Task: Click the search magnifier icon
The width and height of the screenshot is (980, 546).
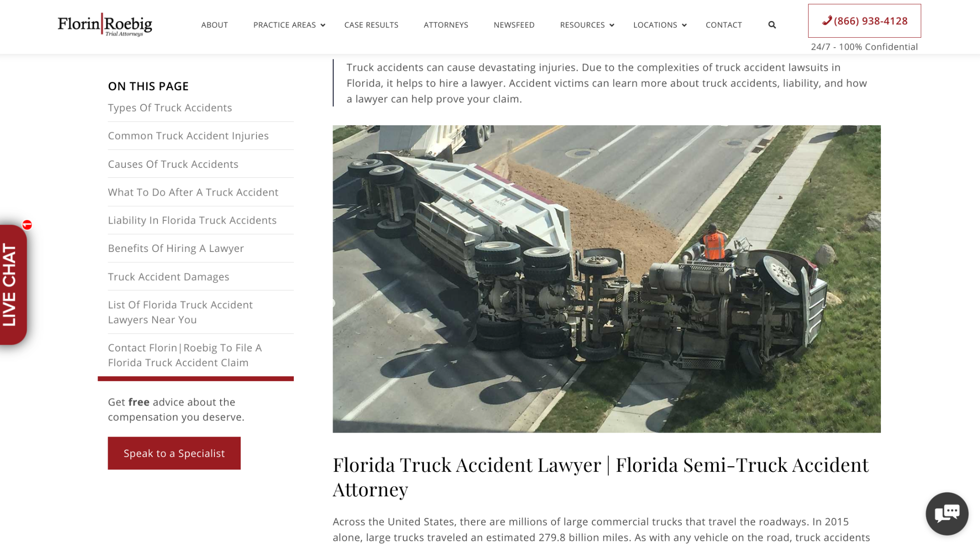Action: click(x=772, y=25)
